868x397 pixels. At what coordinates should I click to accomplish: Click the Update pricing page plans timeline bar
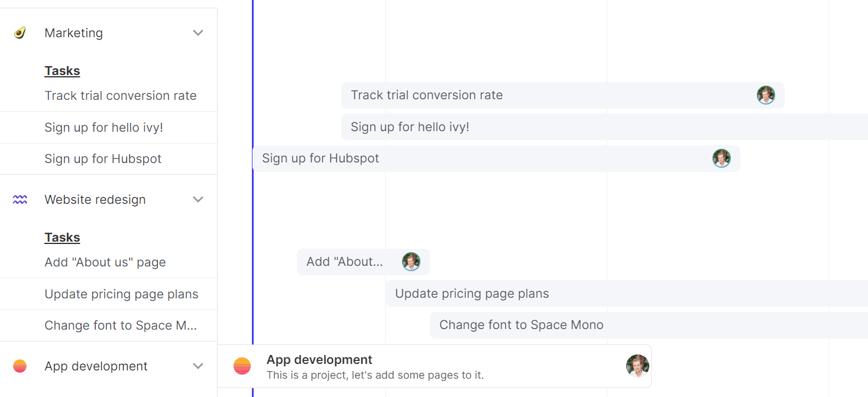coord(627,294)
